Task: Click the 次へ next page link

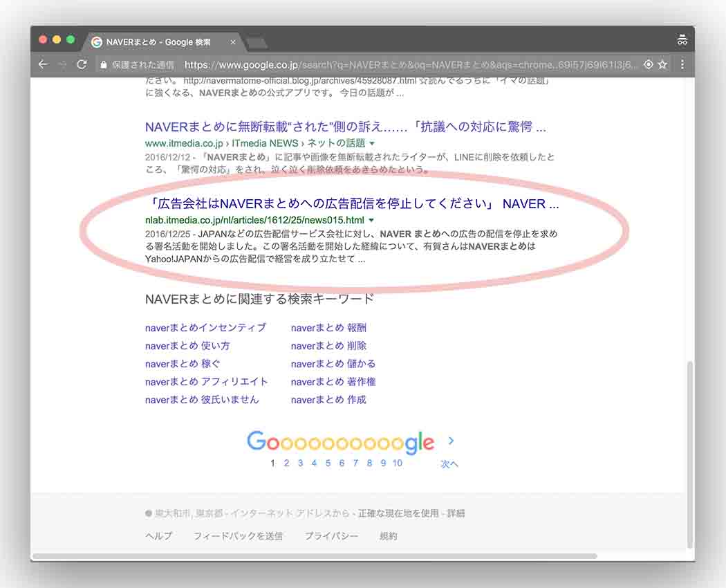Action: [x=449, y=463]
